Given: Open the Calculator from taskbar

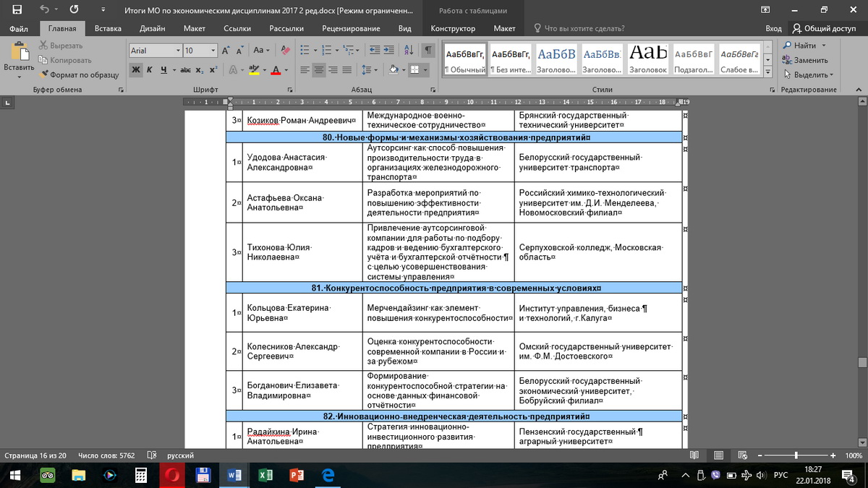Looking at the screenshot, I should pyautogui.click(x=141, y=475).
